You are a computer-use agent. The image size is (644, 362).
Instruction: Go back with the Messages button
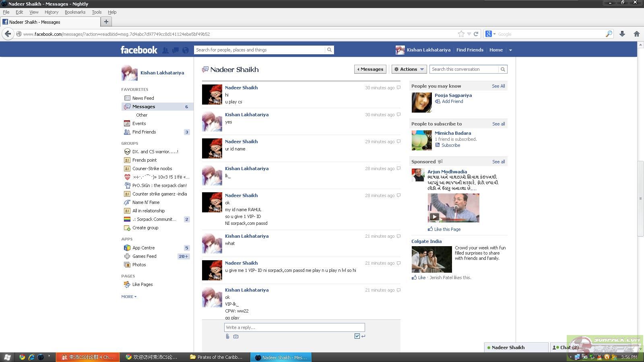click(x=370, y=69)
